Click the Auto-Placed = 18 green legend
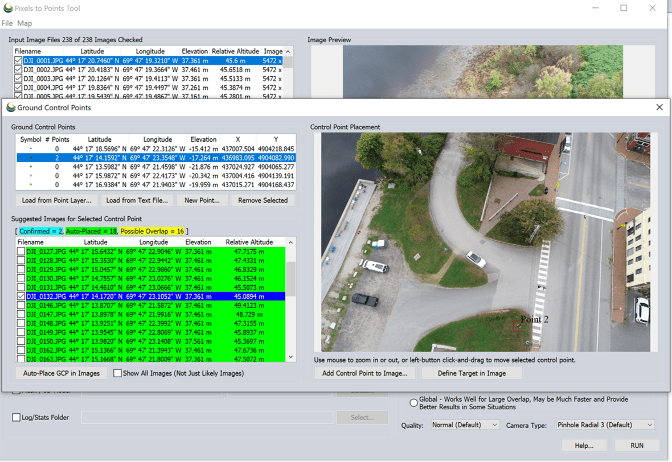 91,231
